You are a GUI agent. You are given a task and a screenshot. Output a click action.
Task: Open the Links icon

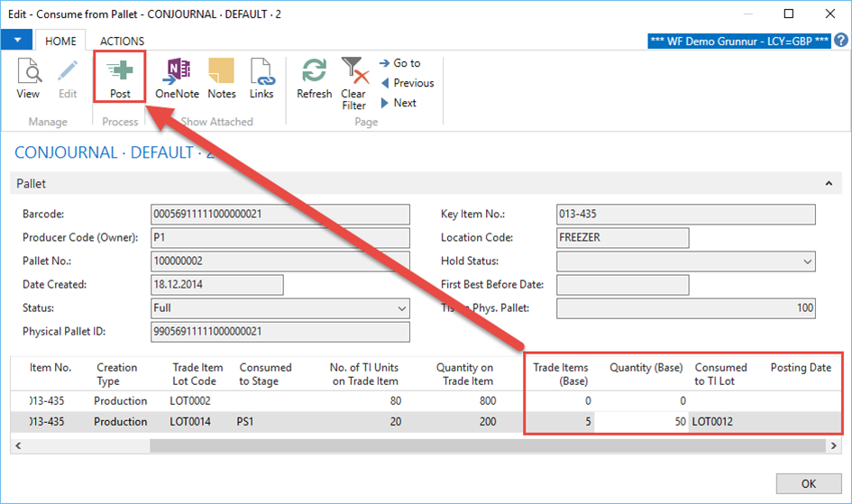pos(261,74)
